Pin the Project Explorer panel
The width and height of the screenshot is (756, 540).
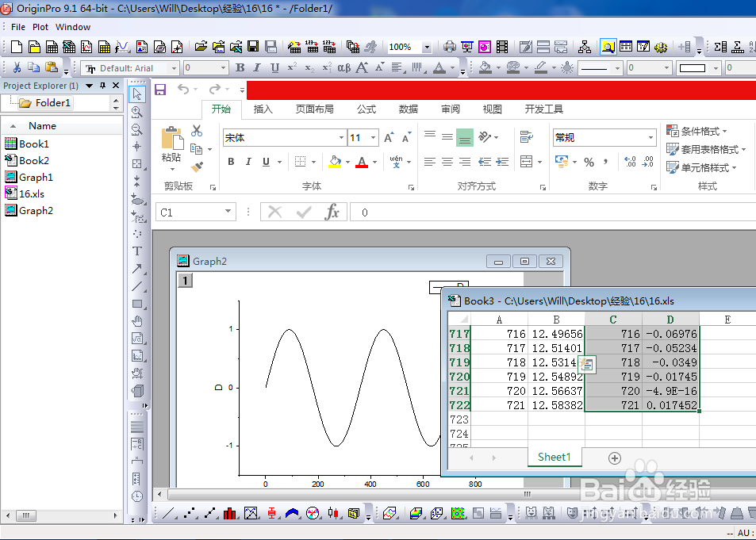coord(102,86)
